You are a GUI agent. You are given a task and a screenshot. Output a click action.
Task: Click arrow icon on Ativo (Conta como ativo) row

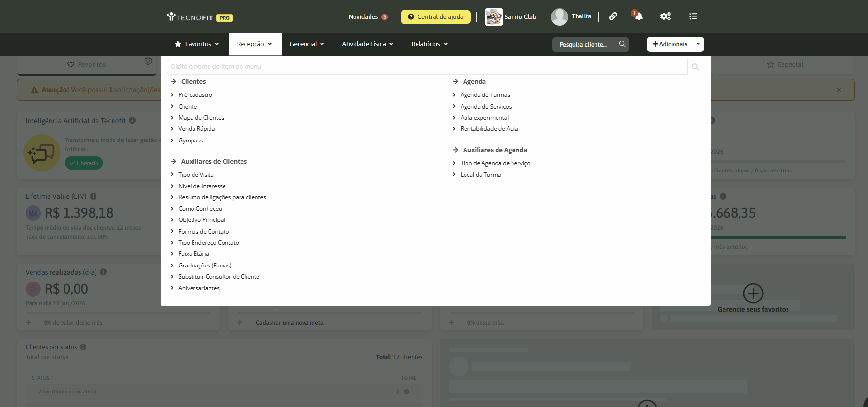coord(406,391)
